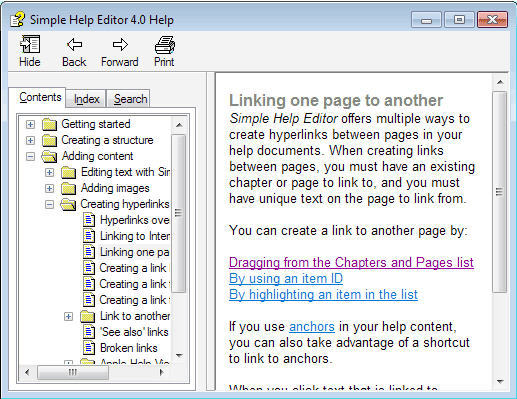
Task: Switch to the Contents tab
Action: point(40,97)
